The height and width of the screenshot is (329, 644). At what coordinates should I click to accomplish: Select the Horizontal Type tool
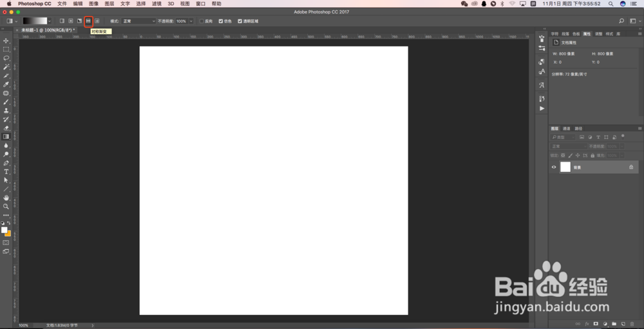[6, 172]
